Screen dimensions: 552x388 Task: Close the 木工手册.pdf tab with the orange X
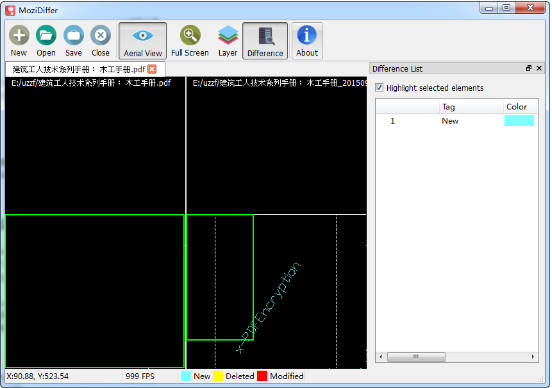152,69
